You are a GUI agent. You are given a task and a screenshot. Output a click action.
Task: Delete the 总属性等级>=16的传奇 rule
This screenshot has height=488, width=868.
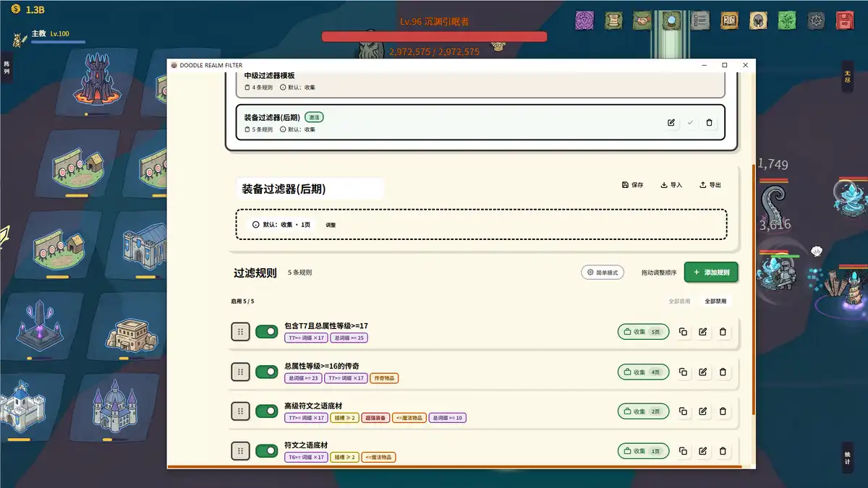[x=722, y=372]
